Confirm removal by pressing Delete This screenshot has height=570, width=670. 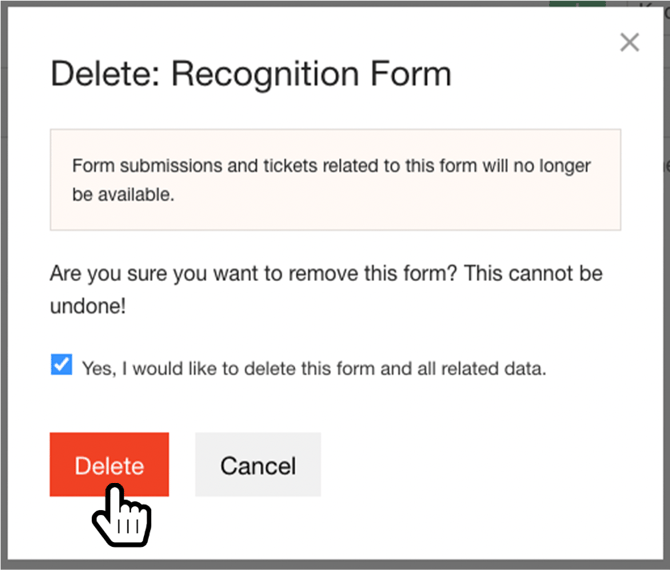(109, 465)
